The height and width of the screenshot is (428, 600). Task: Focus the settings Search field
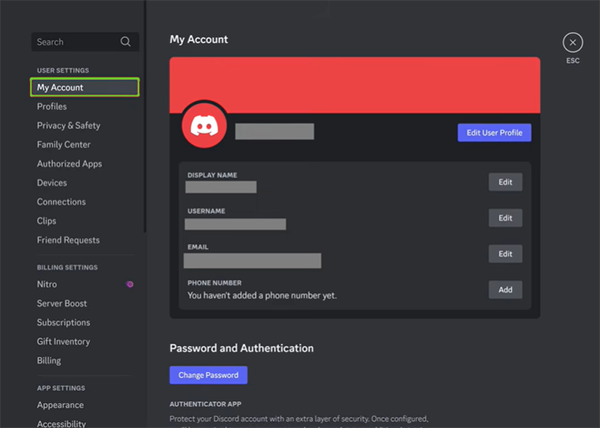(85, 42)
